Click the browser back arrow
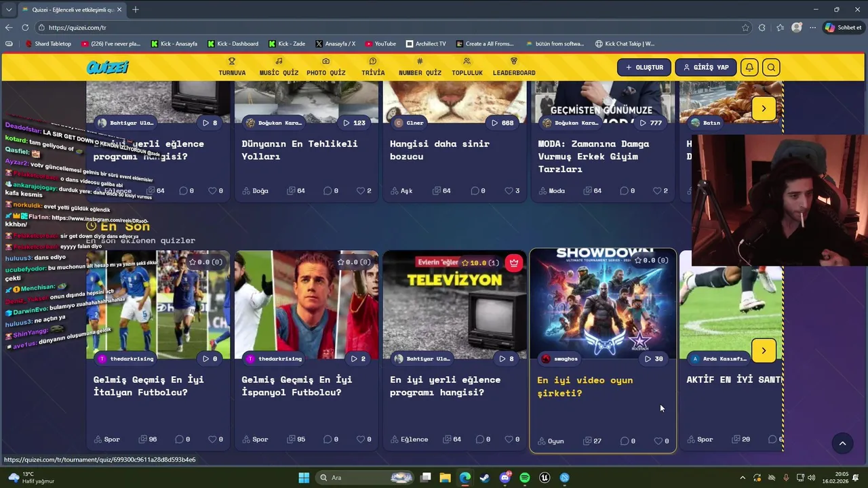The height and width of the screenshot is (488, 868). (x=9, y=28)
